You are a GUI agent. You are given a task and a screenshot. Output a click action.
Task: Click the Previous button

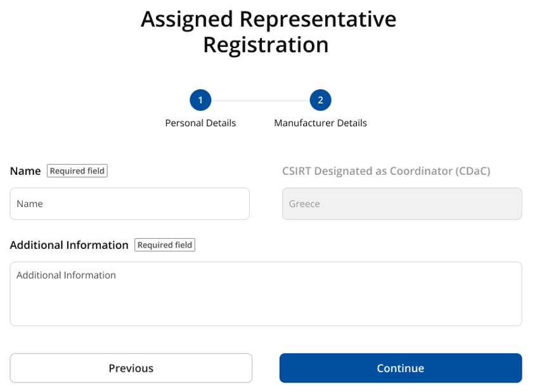point(131,368)
